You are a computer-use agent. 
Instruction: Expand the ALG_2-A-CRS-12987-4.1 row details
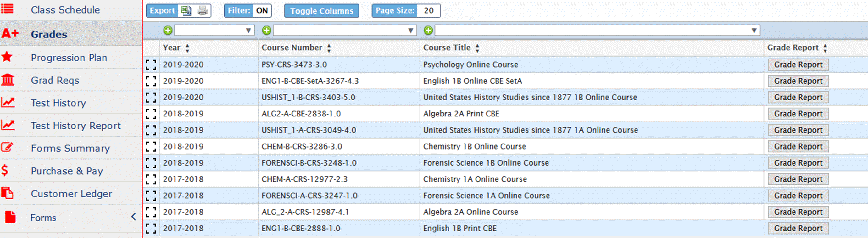pyautogui.click(x=151, y=212)
